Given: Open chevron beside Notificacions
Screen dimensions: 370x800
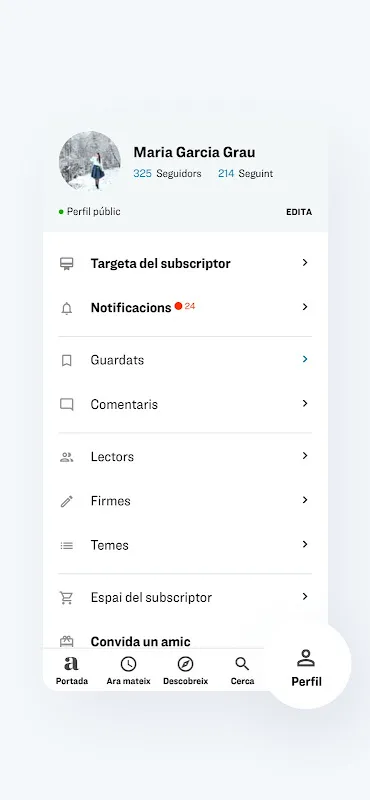Looking at the screenshot, I should [305, 307].
